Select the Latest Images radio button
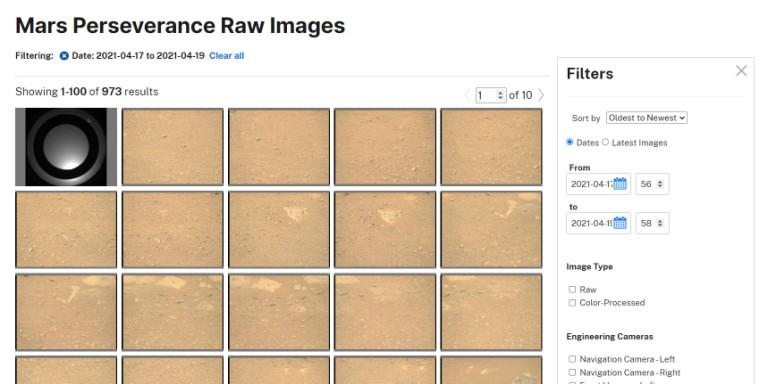The image size is (768, 384). point(605,142)
